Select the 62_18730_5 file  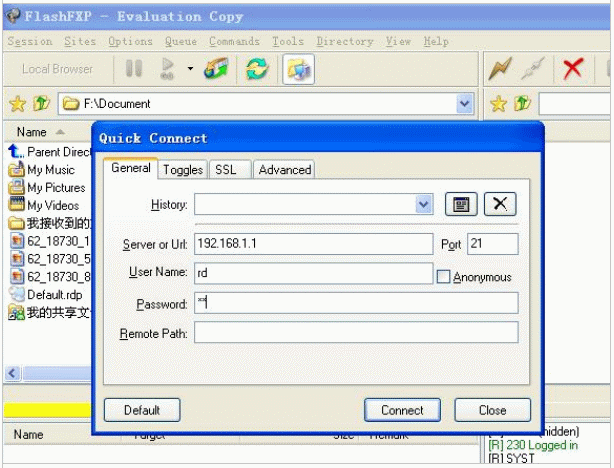49,259
